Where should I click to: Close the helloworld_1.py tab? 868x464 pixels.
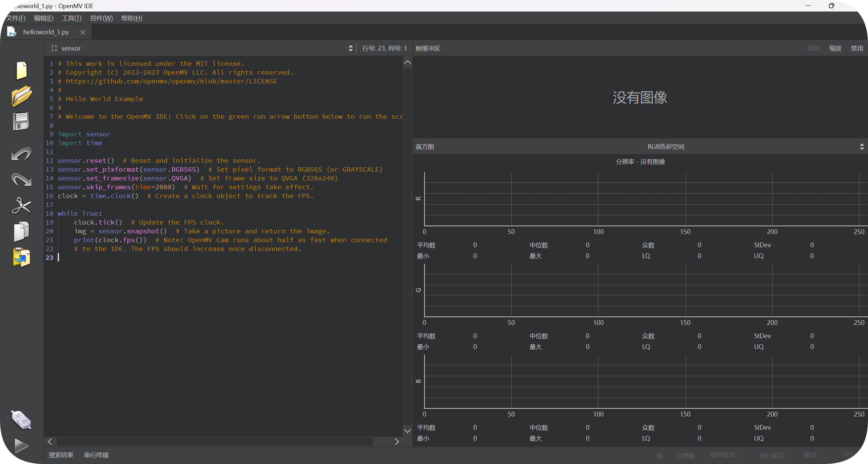tap(83, 32)
